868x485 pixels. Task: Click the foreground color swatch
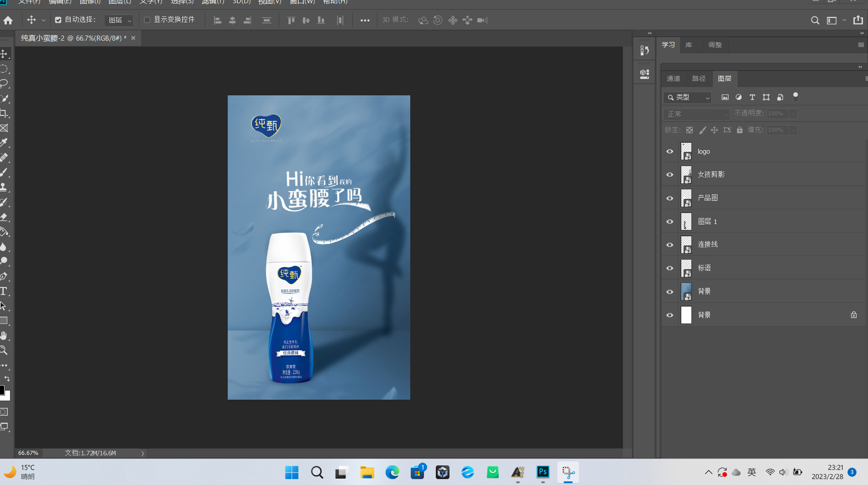1,390
